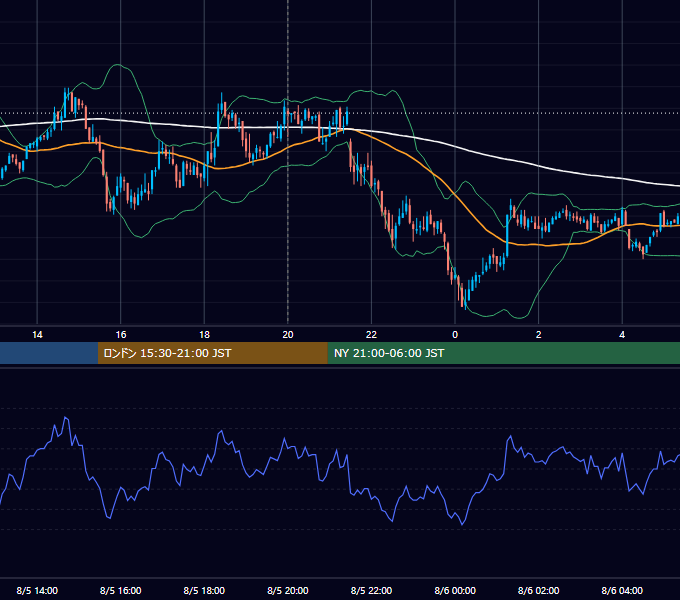Click the 16 hour label on price chart axis
The height and width of the screenshot is (600, 680).
coord(121,335)
